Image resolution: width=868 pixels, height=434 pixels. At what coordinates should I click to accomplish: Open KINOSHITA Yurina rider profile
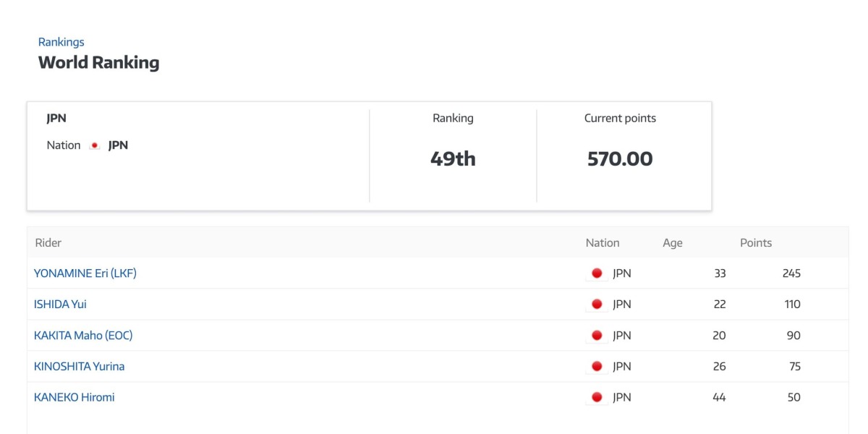(79, 367)
